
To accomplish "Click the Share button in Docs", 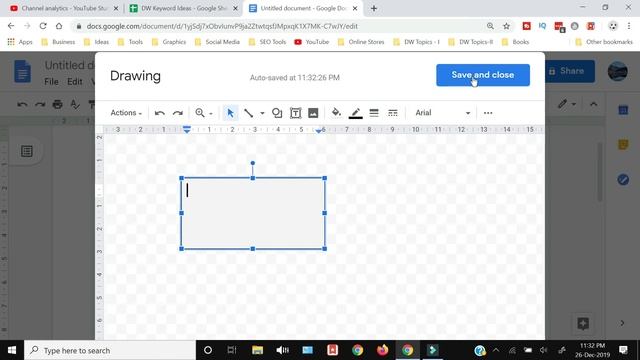I will pyautogui.click(x=570, y=71).
